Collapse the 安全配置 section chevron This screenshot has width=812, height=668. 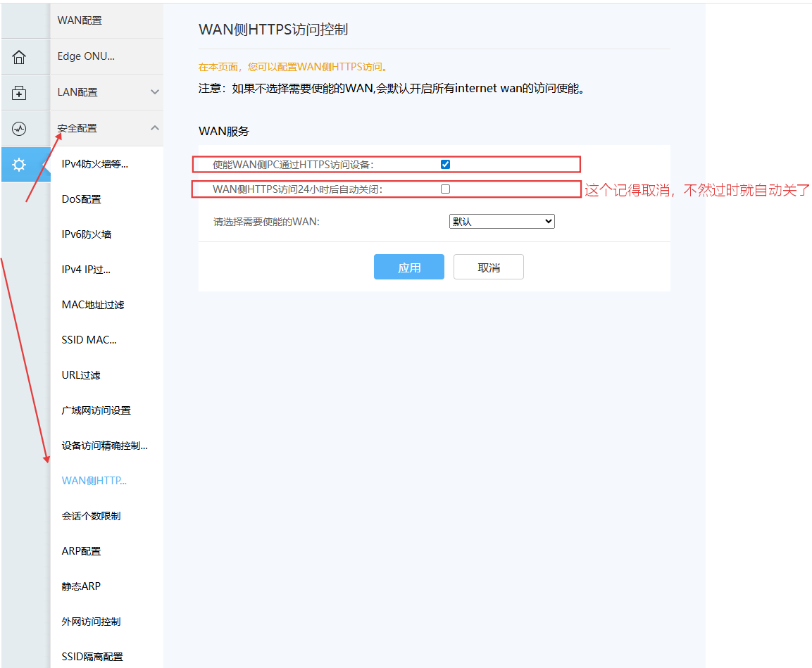155,128
